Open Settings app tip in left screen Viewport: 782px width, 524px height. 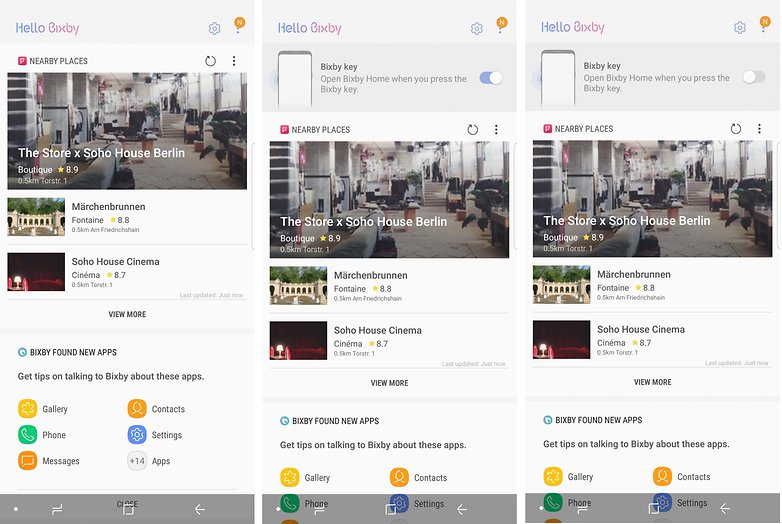click(155, 435)
